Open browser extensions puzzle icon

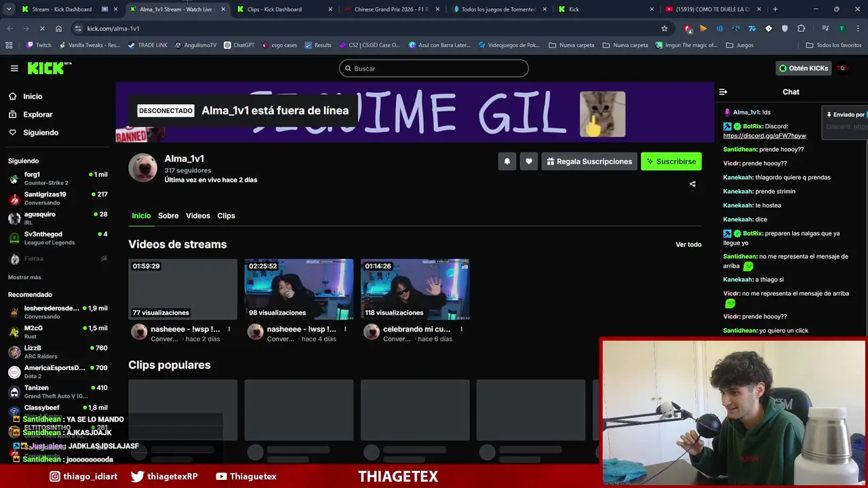click(802, 28)
